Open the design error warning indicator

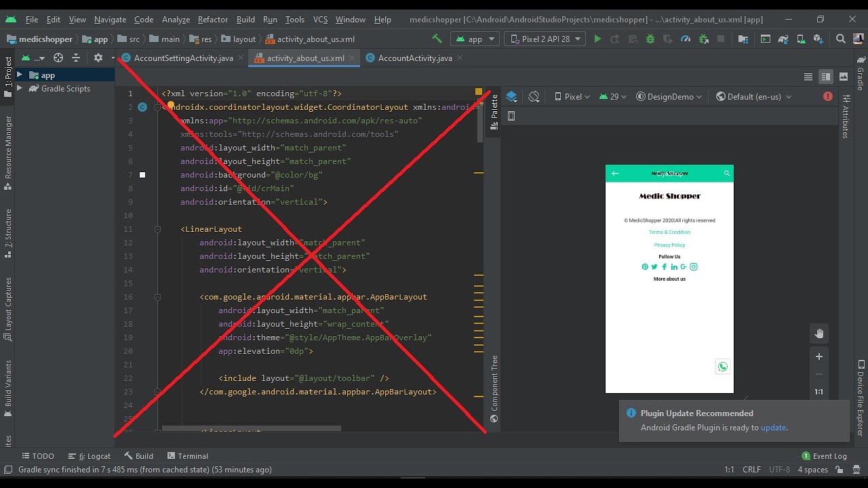828,97
